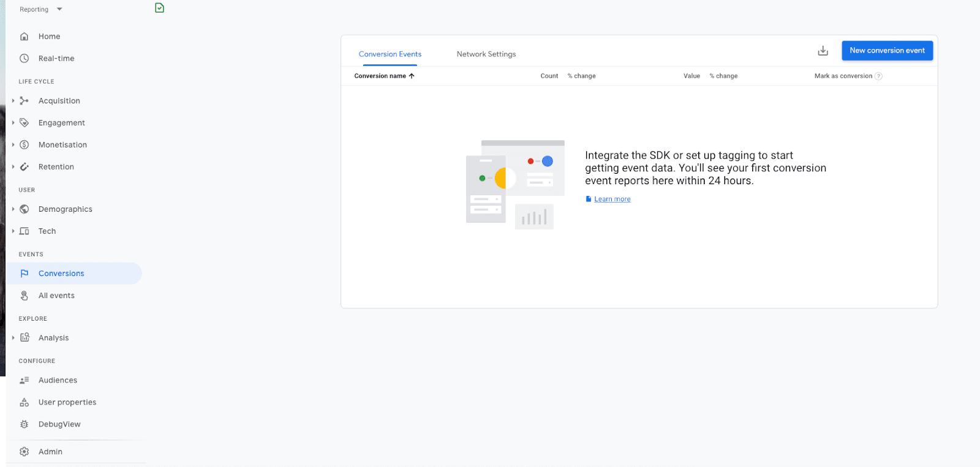Switch to the Network Settings tab
980x467 pixels.
(486, 54)
